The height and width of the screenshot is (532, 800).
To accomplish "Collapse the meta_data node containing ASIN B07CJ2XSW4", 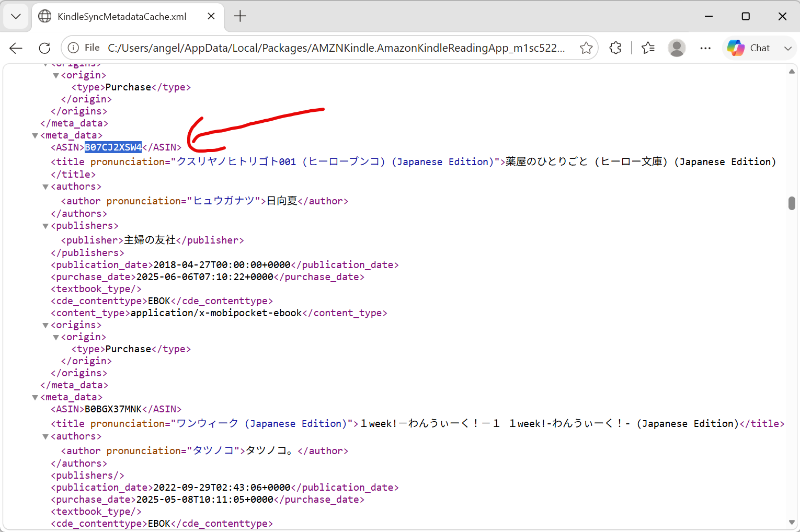I will 35,136.
